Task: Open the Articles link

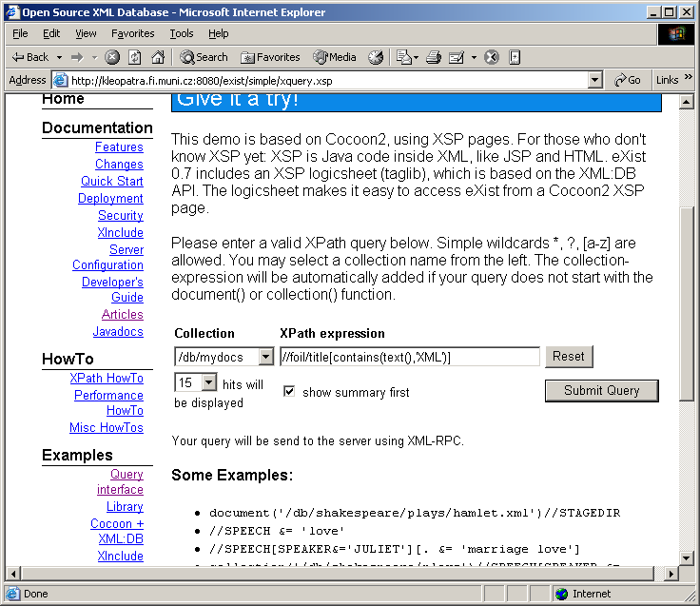Action: point(123,314)
